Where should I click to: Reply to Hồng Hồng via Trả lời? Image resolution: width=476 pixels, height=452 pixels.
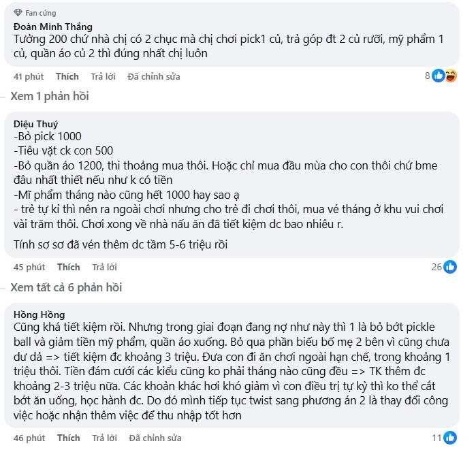coord(104,438)
